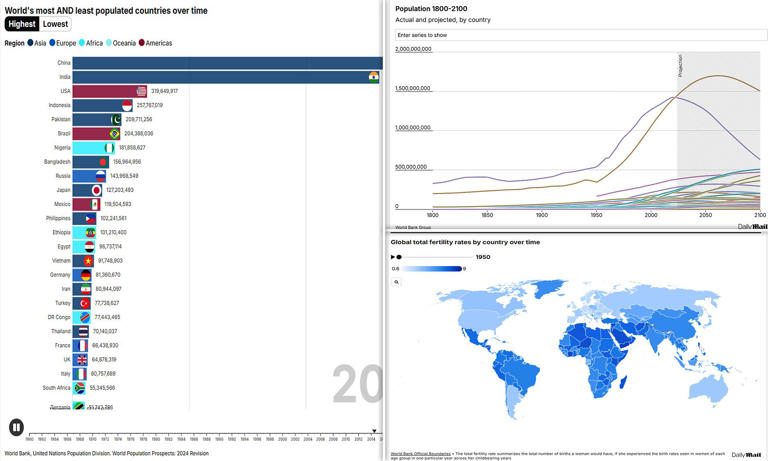Image resolution: width=768 pixels, height=461 pixels.
Task: Click the UK flag icon on its bar
Action: pos(82,359)
